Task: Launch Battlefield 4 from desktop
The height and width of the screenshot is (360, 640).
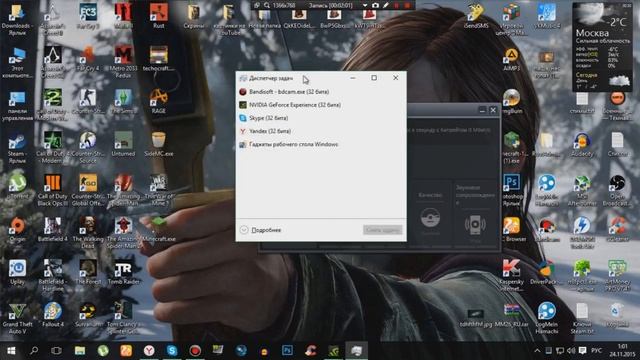Action: click(x=53, y=229)
